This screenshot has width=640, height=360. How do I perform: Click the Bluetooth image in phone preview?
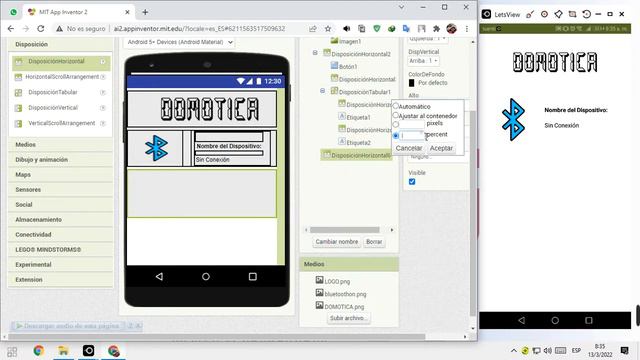coord(156,148)
